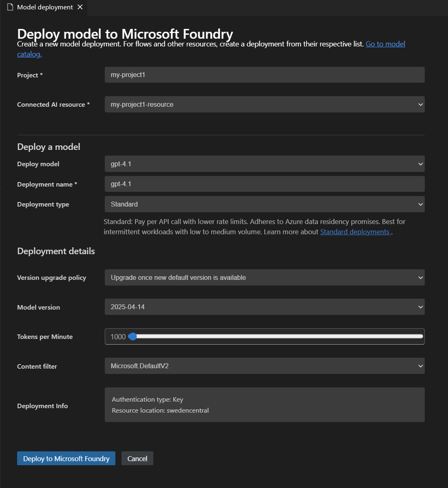Click the Deploy to Microsoft Foundry button
Image resolution: width=448 pixels, height=488 pixels.
[66, 458]
